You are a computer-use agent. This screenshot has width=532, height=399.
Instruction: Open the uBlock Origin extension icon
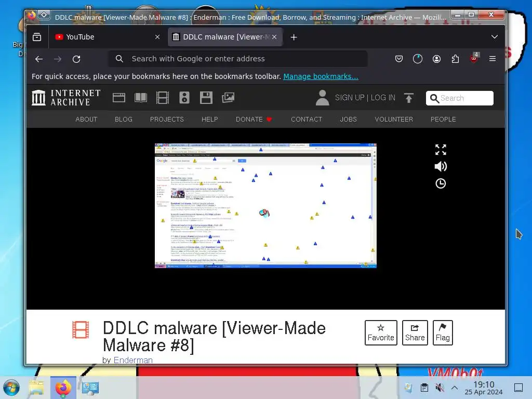point(474,58)
